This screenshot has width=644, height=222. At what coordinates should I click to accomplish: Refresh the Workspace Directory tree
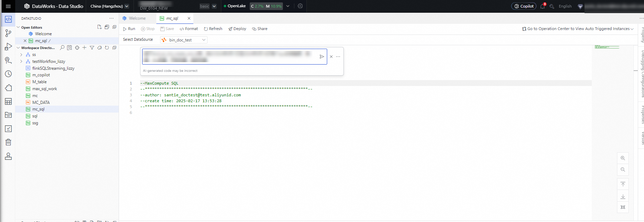click(x=107, y=48)
